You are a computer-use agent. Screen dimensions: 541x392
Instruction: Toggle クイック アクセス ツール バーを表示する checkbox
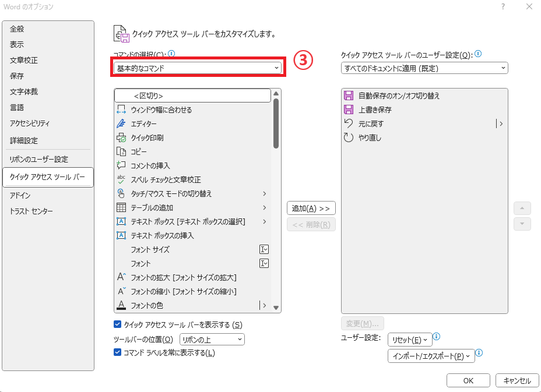[117, 324]
